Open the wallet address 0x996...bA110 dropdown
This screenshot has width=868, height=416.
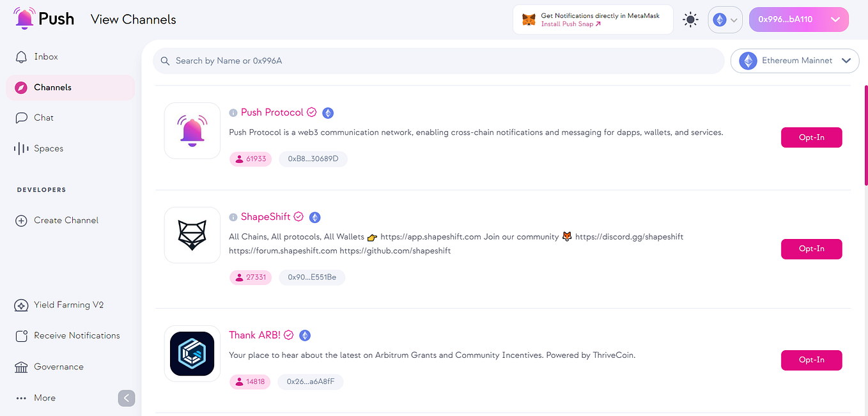[798, 19]
